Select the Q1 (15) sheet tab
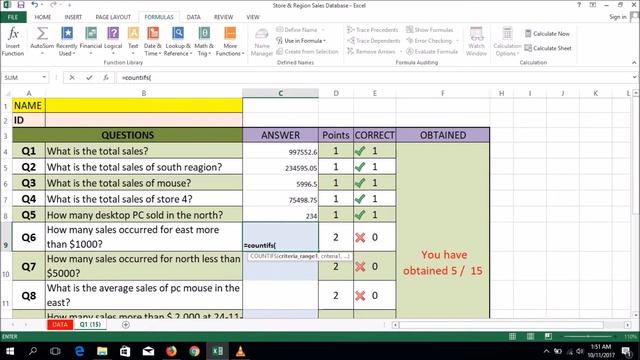 point(90,325)
